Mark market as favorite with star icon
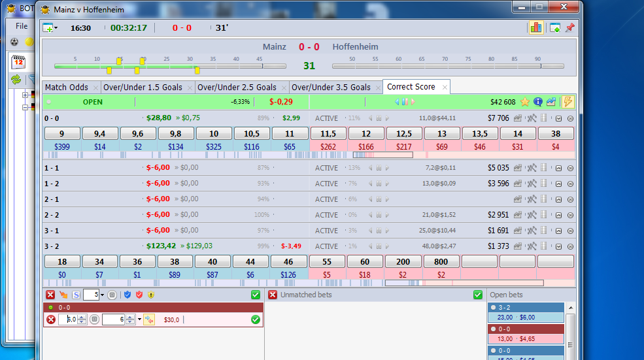This screenshot has width=644, height=360. point(525,102)
